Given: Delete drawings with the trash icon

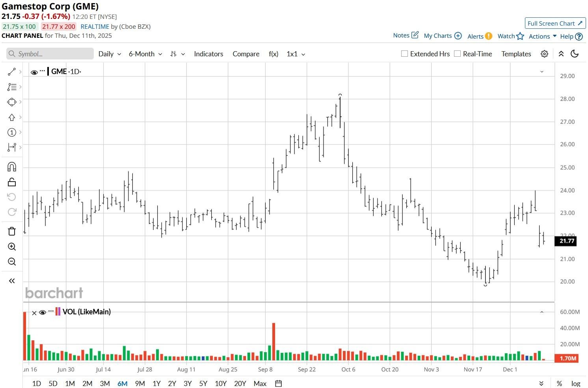Looking at the screenshot, I should (x=12, y=231).
